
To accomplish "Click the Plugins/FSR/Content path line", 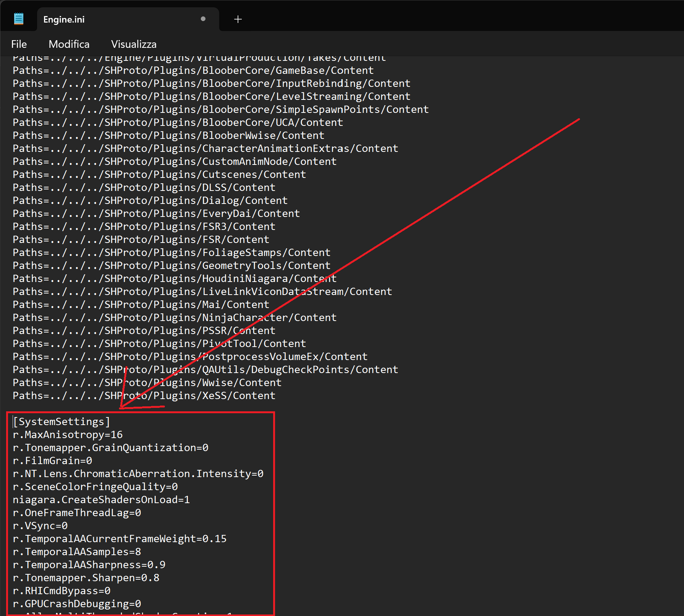I will click(141, 240).
